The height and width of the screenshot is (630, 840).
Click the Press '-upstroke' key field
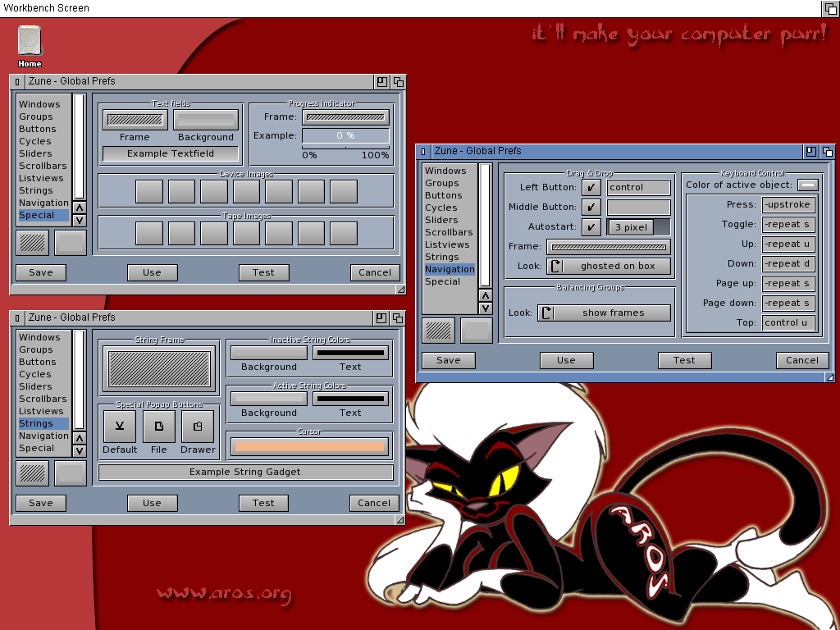click(788, 204)
